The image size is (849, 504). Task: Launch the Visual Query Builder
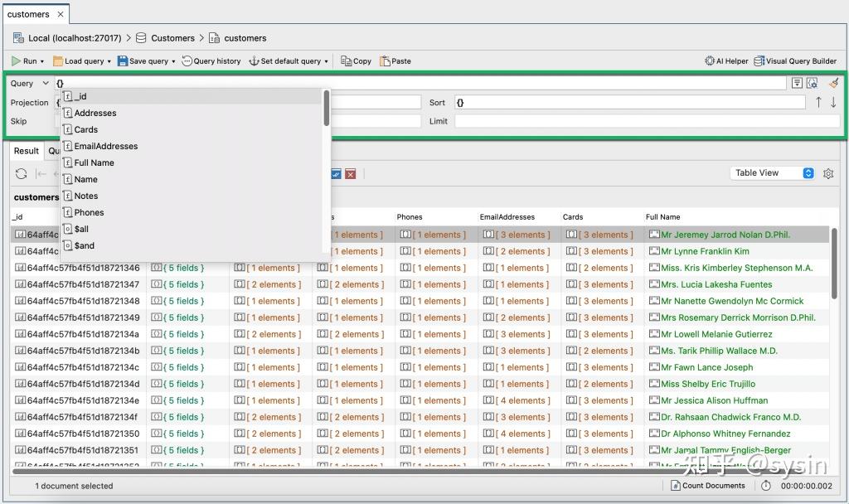pos(795,61)
